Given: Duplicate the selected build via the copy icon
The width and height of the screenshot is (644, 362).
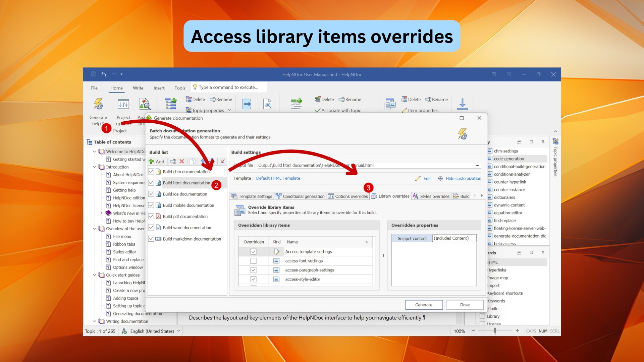Looking at the screenshot, I should point(192,161).
